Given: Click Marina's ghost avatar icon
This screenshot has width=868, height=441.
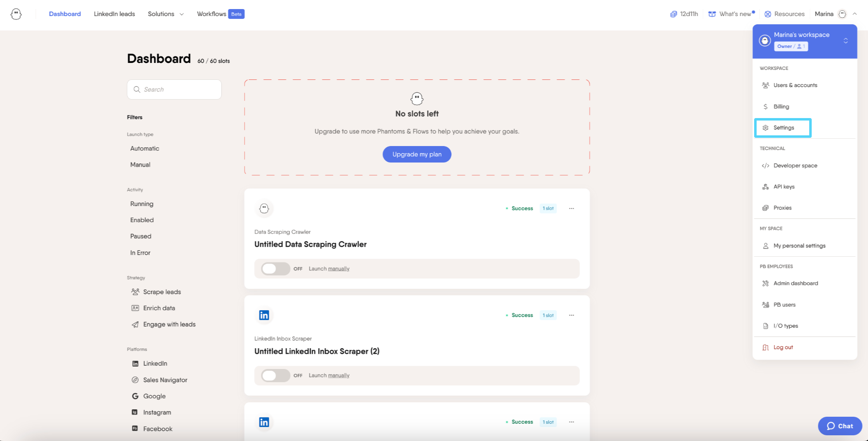Looking at the screenshot, I should tap(842, 14).
